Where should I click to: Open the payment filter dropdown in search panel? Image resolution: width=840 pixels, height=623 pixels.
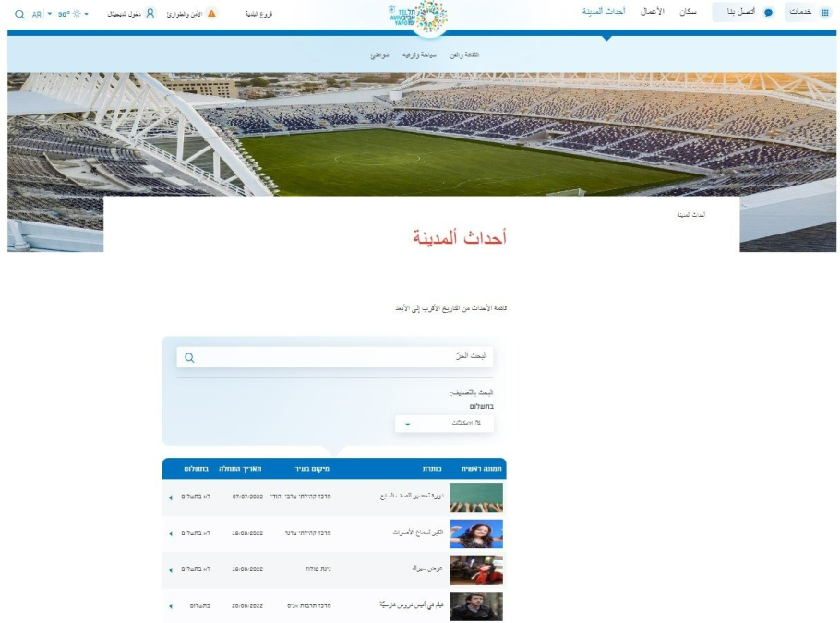444,424
